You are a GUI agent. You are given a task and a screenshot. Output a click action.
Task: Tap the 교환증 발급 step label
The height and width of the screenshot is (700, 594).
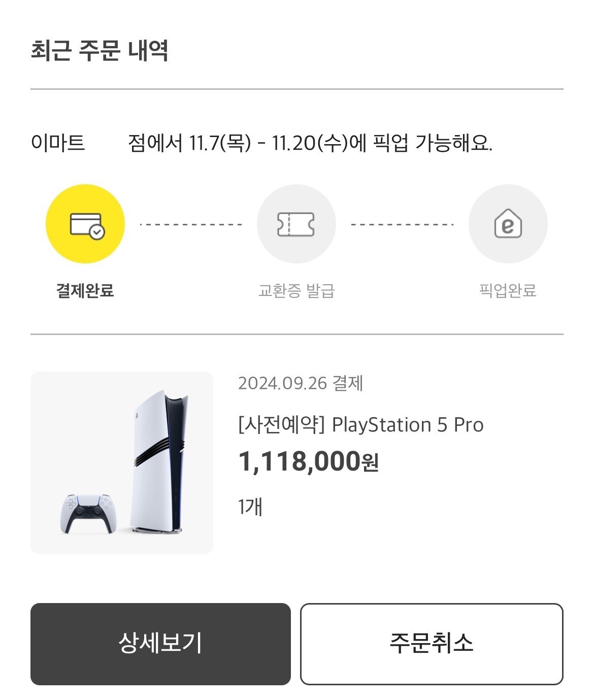click(296, 291)
